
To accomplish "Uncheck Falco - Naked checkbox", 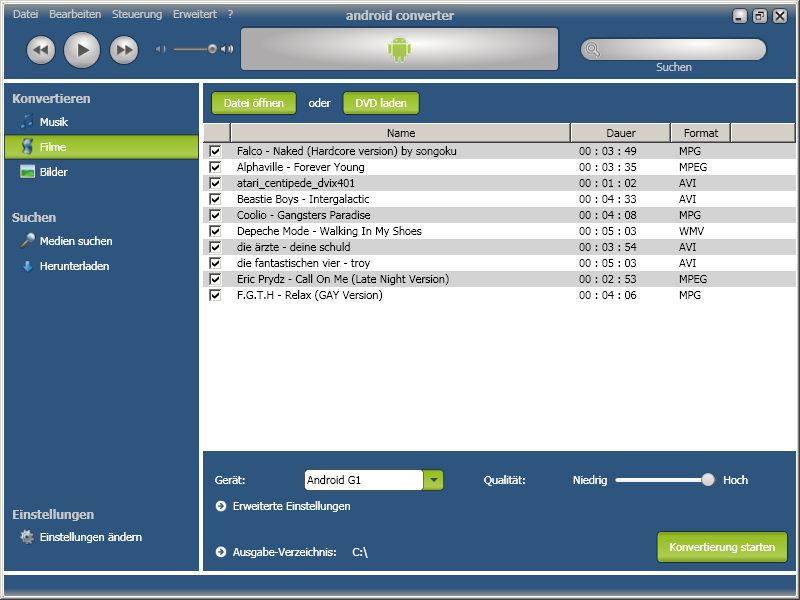I will (x=215, y=151).
